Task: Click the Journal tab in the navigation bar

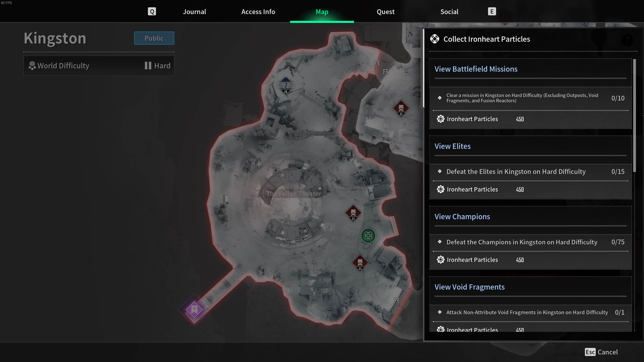Action: [195, 12]
